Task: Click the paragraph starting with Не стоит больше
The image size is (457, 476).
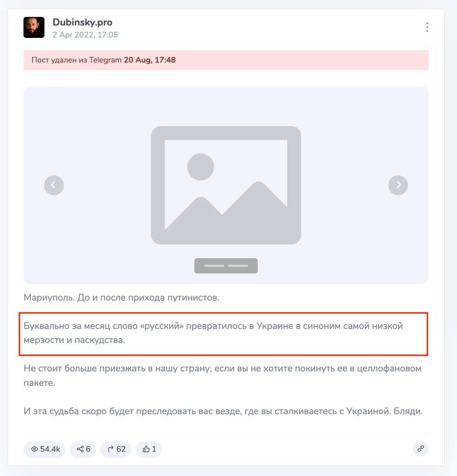Action: (x=222, y=376)
